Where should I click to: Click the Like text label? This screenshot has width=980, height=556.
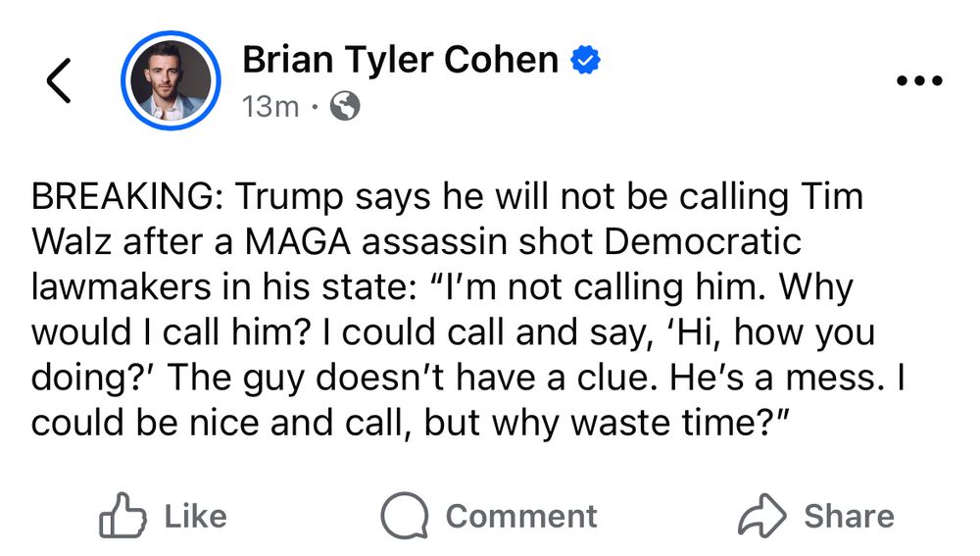196,517
